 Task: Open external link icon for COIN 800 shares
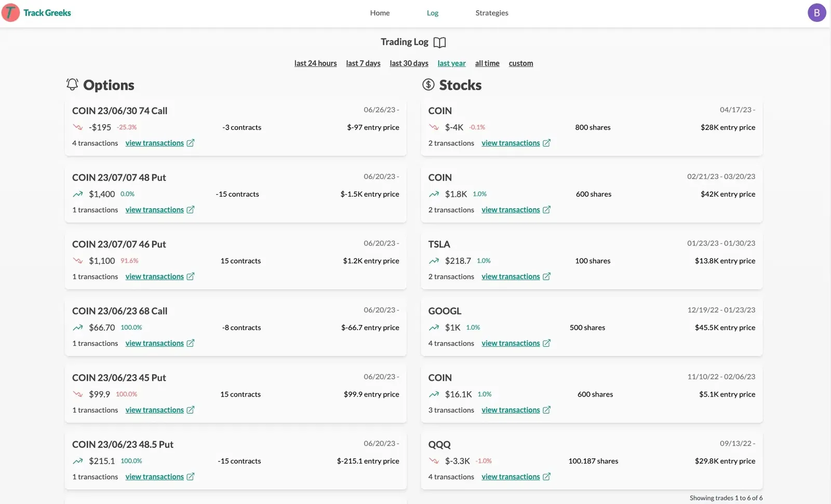pyautogui.click(x=546, y=143)
